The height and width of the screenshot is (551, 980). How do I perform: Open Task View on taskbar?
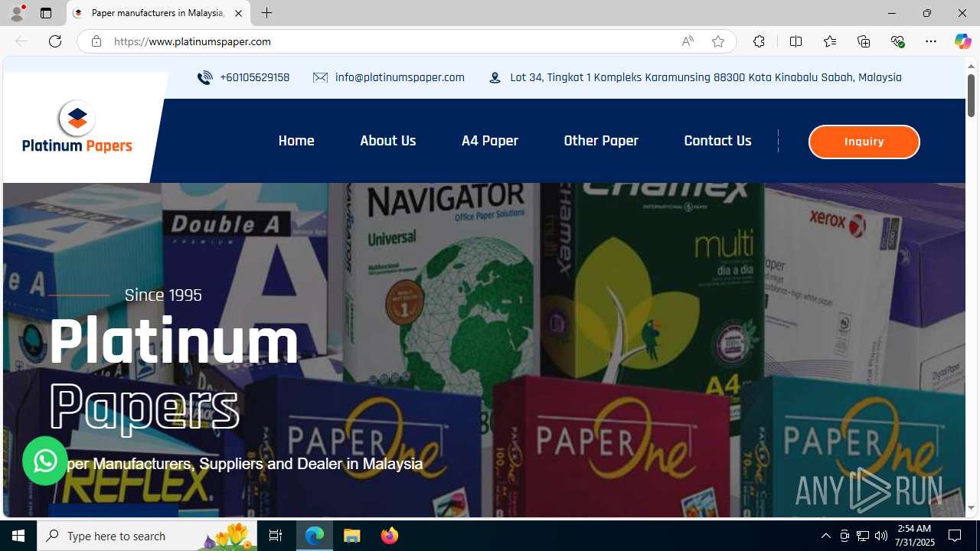(x=276, y=536)
